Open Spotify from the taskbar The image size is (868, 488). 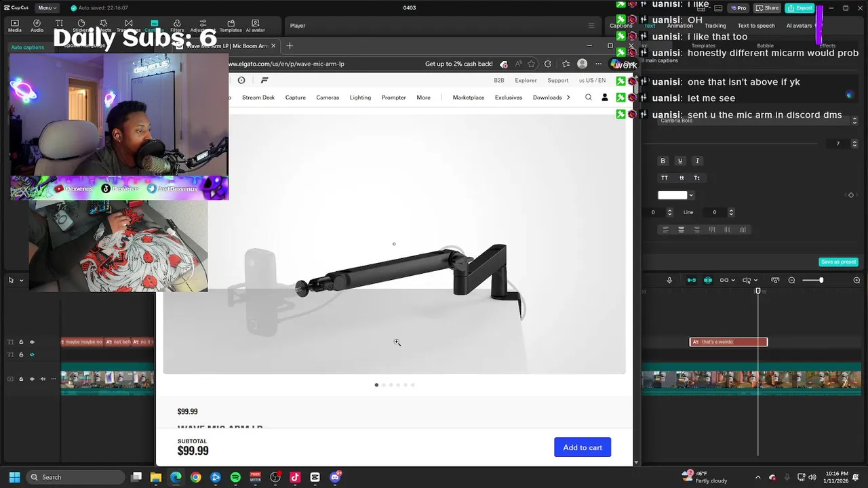235,477
